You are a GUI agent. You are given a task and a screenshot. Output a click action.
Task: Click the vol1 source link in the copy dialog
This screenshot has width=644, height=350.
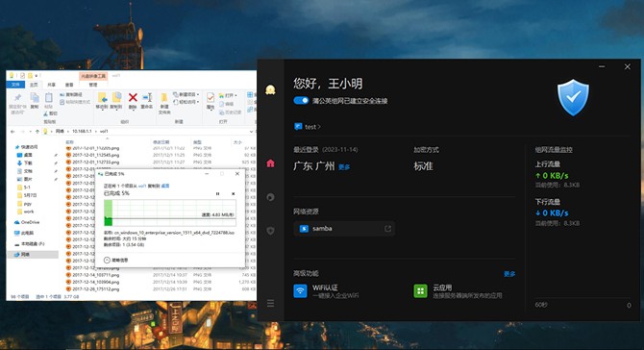click(142, 187)
